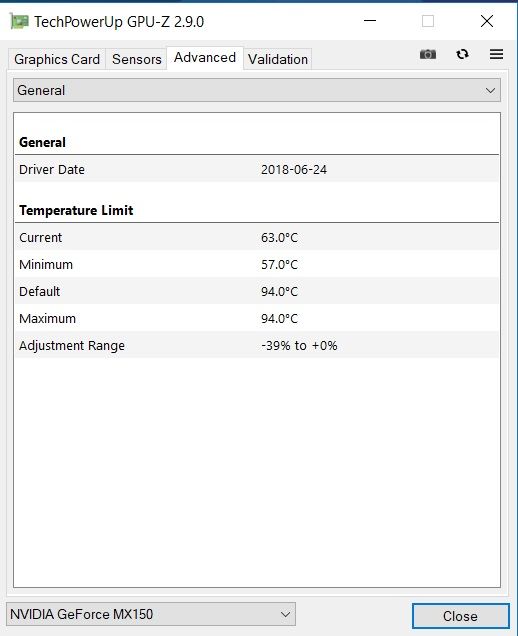
Task: Click the disabled maximize icon
Action: click(x=428, y=21)
